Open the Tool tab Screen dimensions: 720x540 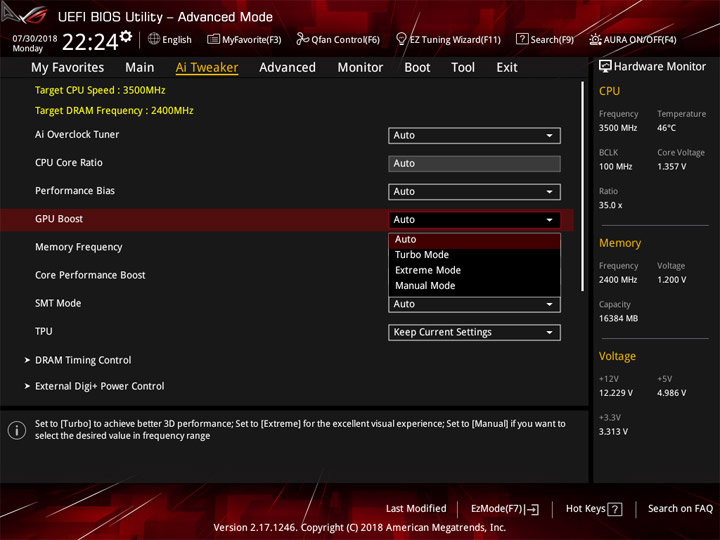[x=463, y=68]
